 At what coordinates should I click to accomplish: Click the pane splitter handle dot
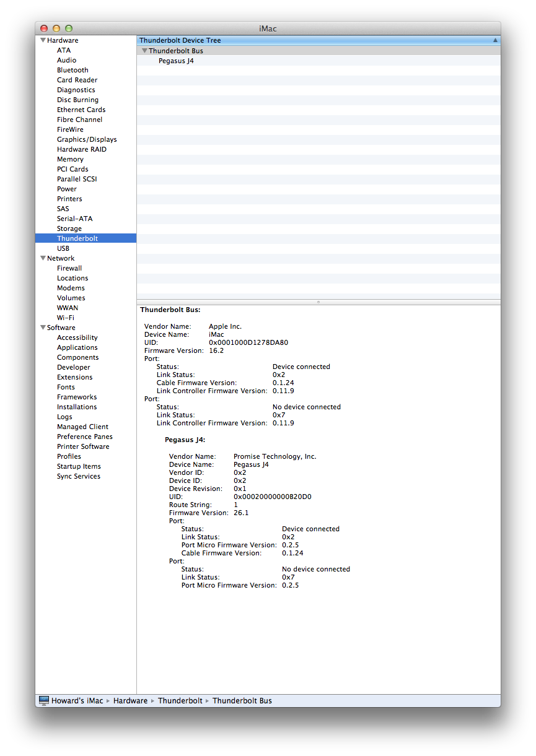(x=319, y=302)
